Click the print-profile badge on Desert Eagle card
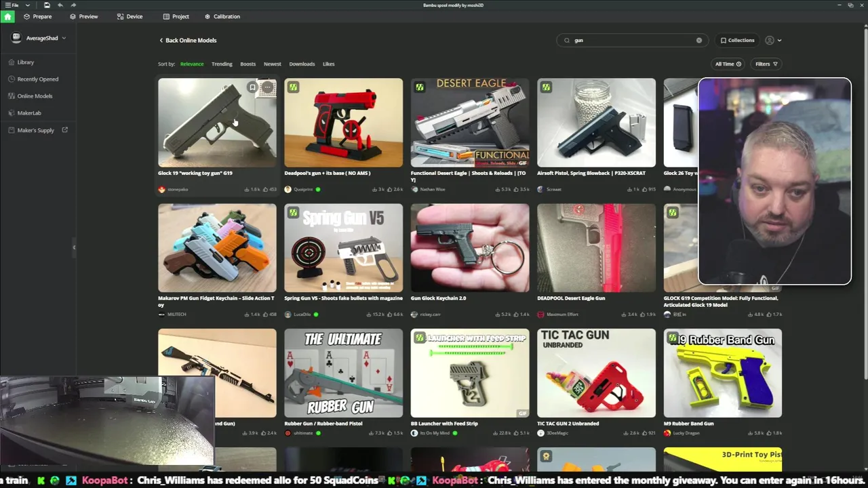This screenshot has width=868, height=488. point(419,87)
